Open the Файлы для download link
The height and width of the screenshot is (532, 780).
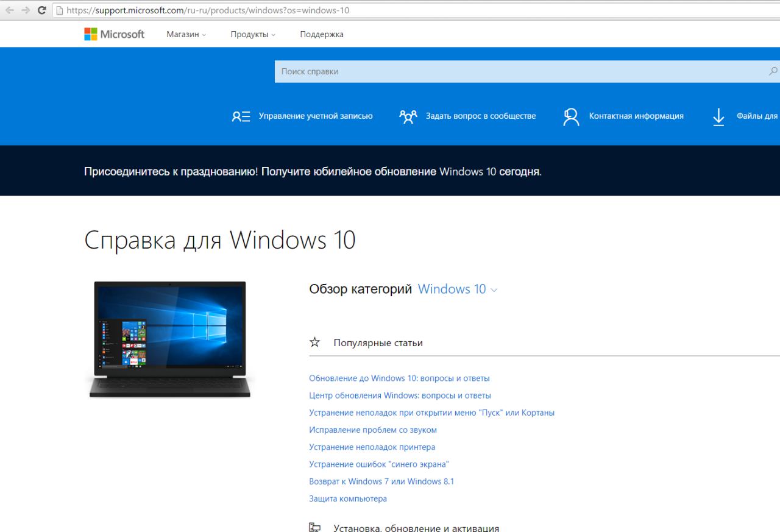point(757,116)
